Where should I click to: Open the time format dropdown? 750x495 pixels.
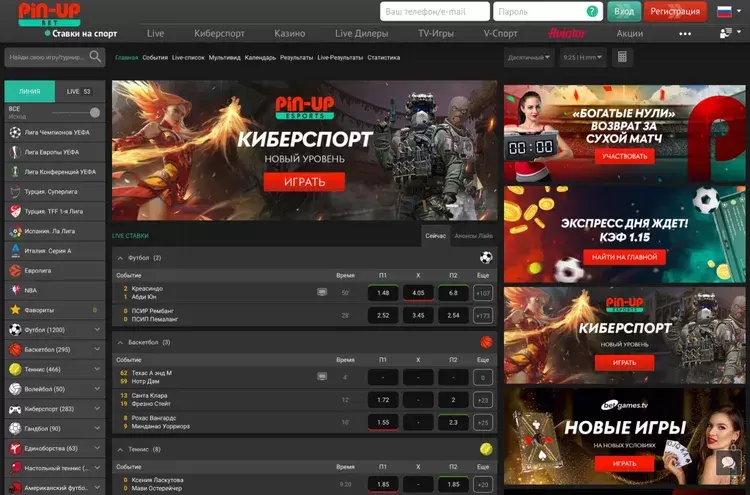tap(583, 57)
